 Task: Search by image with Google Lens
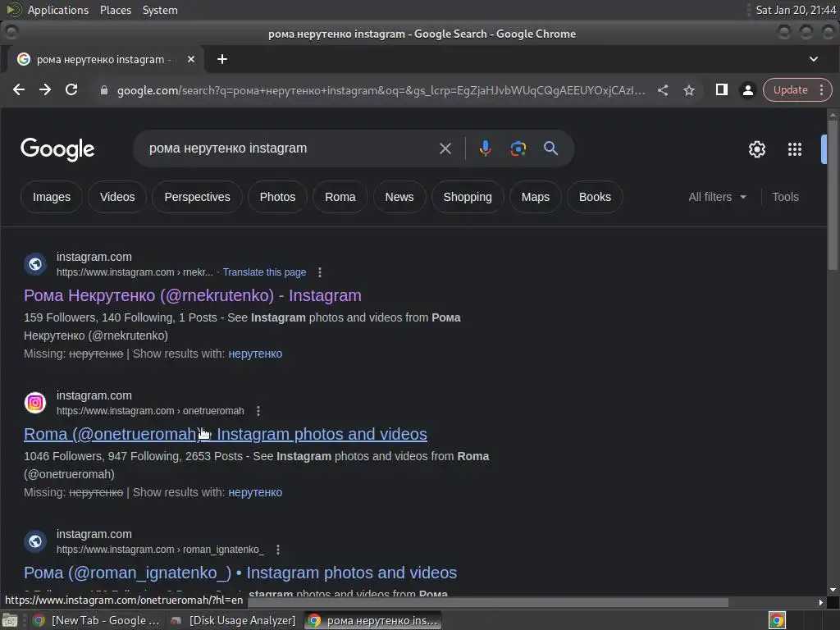point(518,148)
